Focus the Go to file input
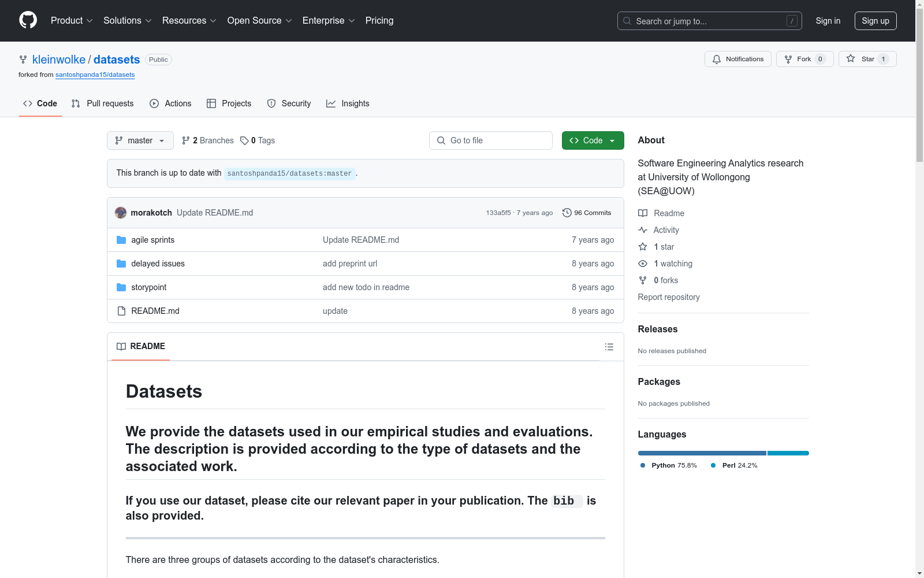 coord(491,140)
